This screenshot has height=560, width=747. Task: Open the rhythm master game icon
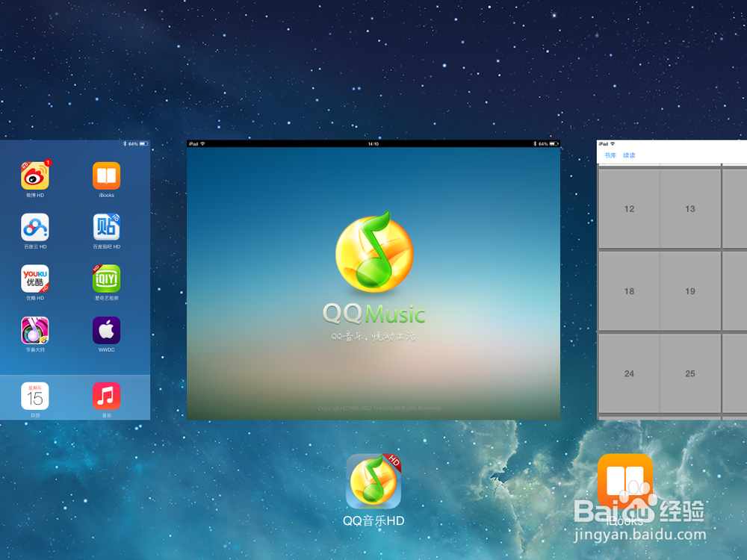pos(35,330)
